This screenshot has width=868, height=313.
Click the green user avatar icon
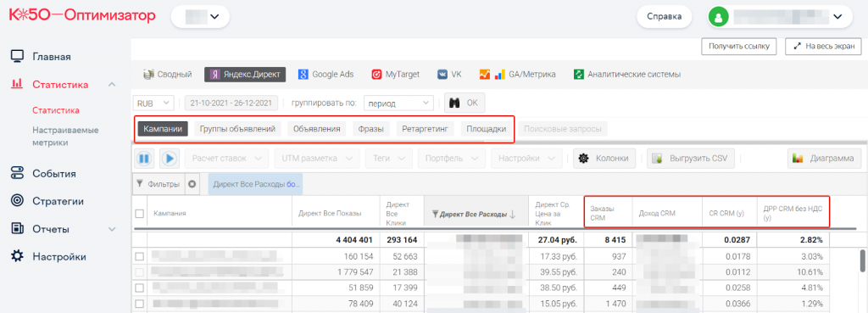(719, 17)
